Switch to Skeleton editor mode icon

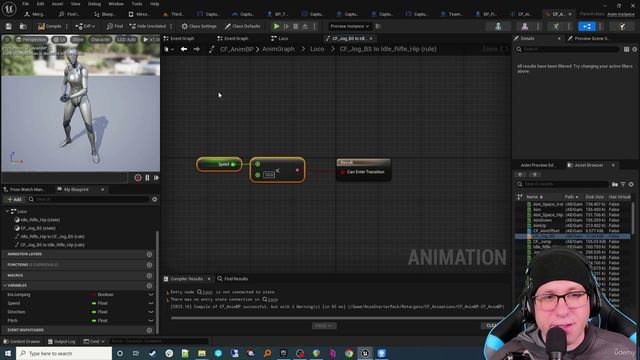(x=498, y=26)
